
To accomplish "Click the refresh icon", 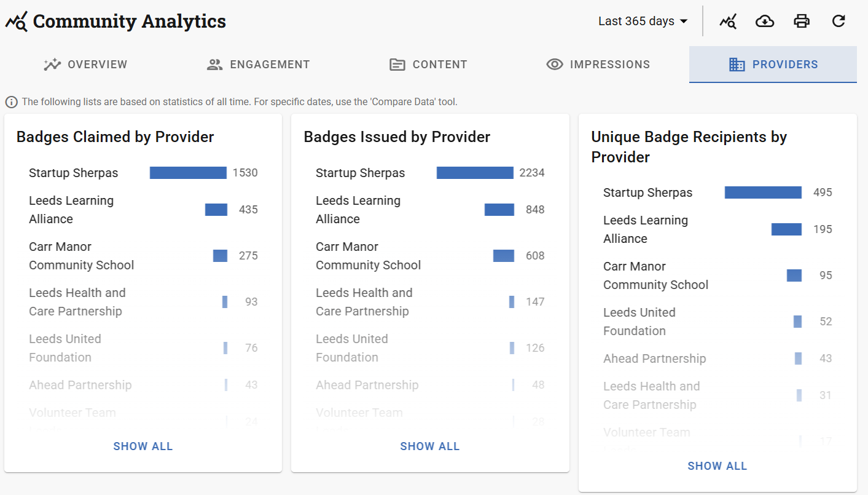I will [x=839, y=22].
